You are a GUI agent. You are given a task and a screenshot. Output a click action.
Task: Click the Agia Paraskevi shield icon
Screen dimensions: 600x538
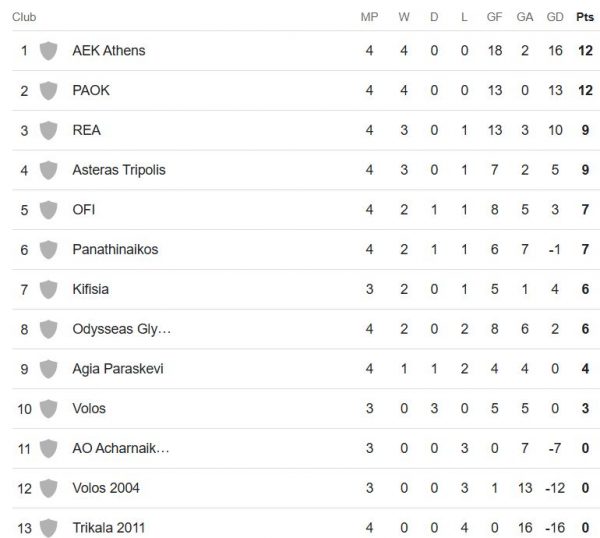(47, 369)
